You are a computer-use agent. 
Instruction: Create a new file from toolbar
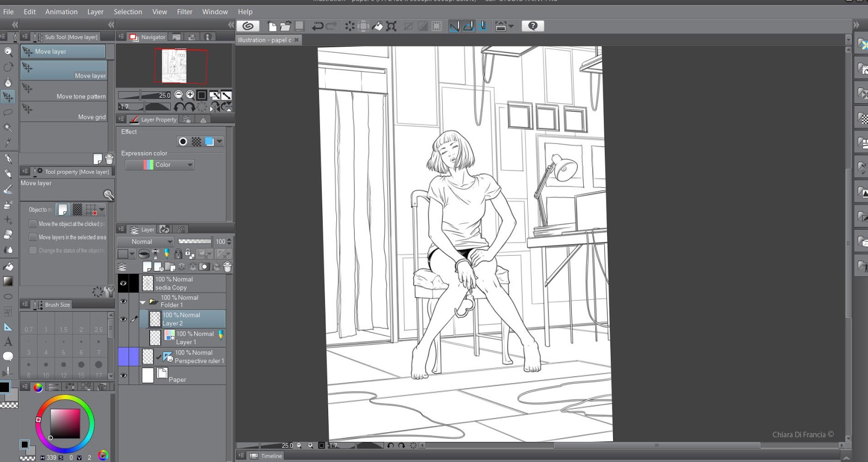coord(272,26)
